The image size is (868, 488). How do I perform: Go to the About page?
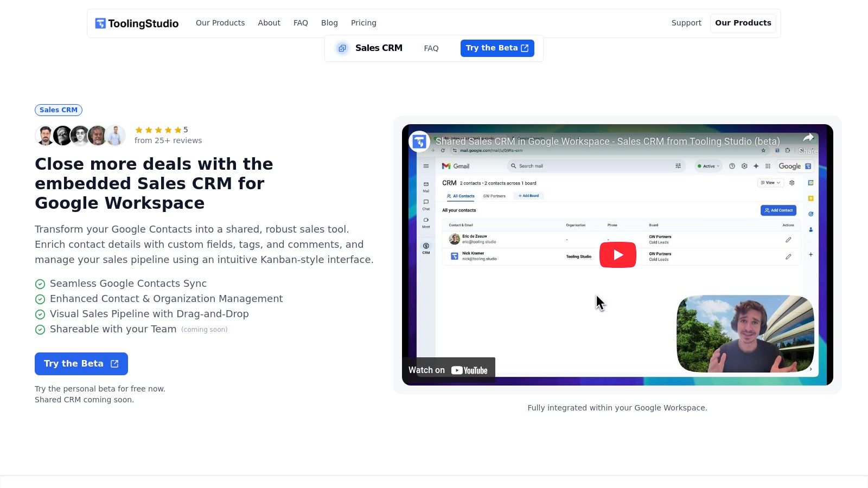click(269, 23)
